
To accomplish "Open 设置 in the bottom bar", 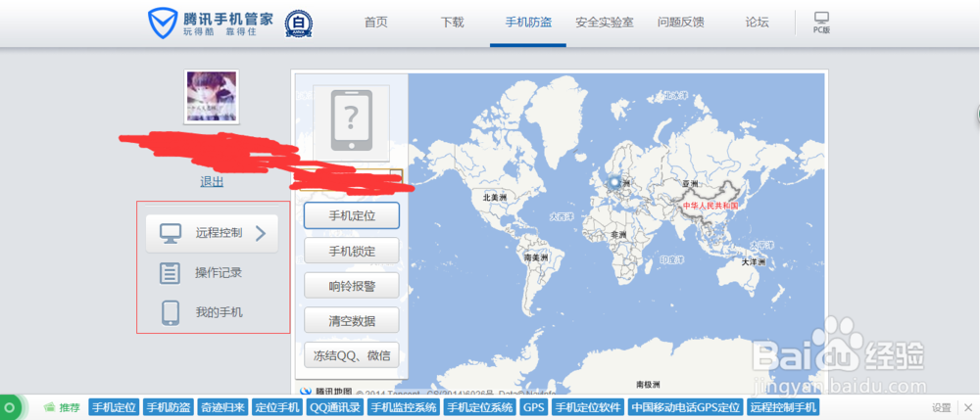I will [941, 408].
